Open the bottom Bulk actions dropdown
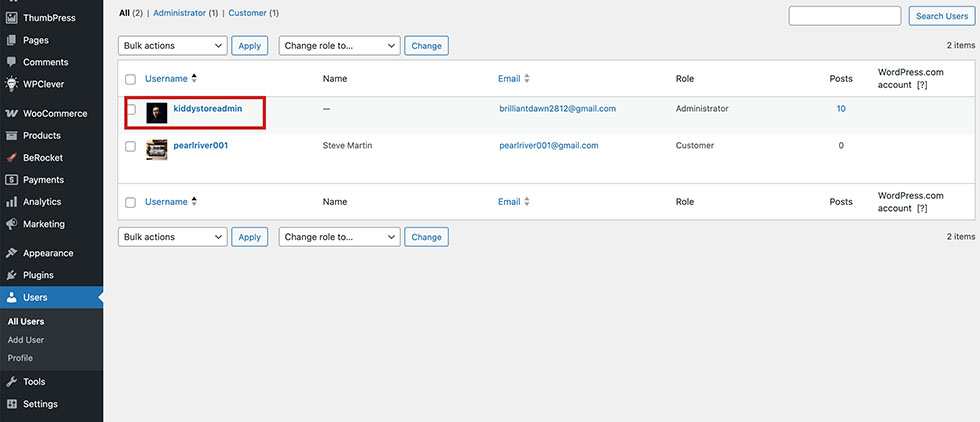 pos(173,237)
